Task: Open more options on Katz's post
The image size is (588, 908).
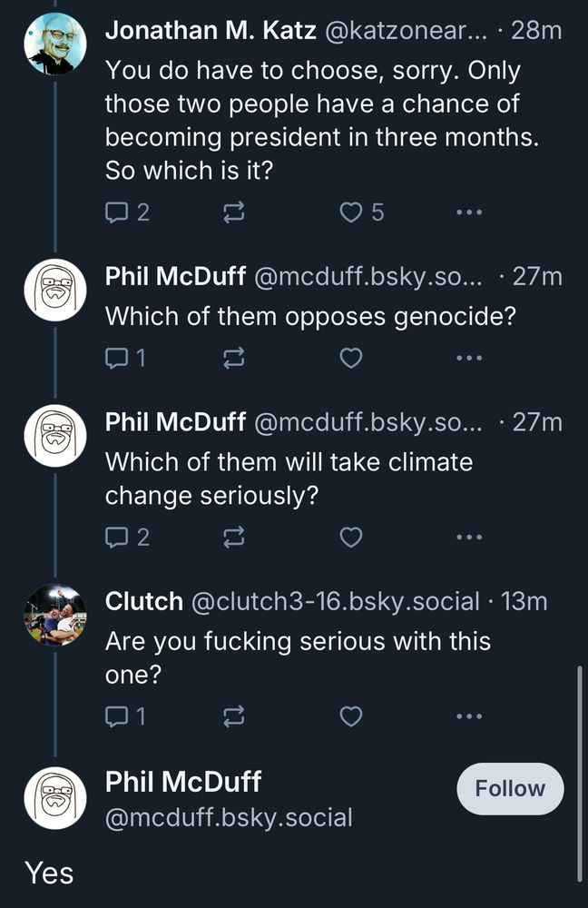Action: pos(468,212)
